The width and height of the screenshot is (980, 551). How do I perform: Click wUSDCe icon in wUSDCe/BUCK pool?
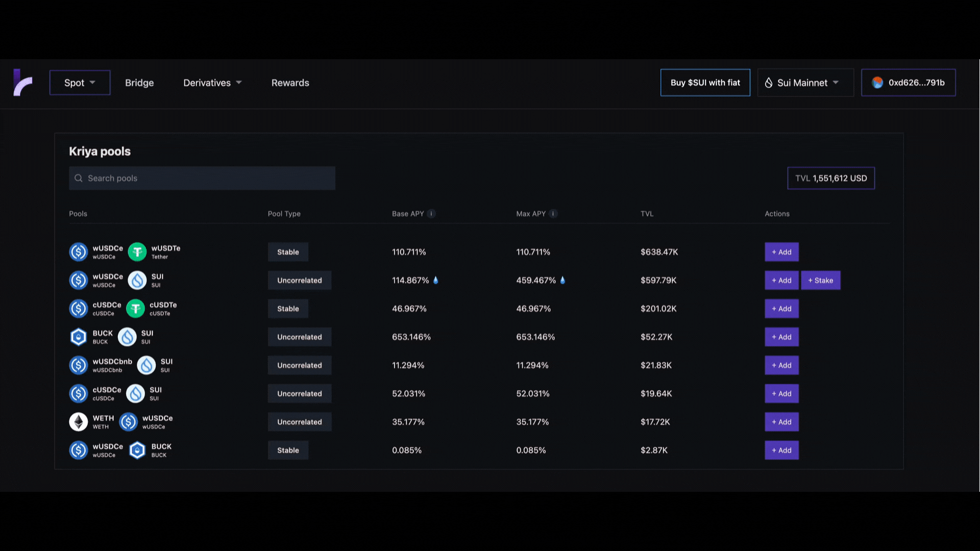(x=79, y=450)
